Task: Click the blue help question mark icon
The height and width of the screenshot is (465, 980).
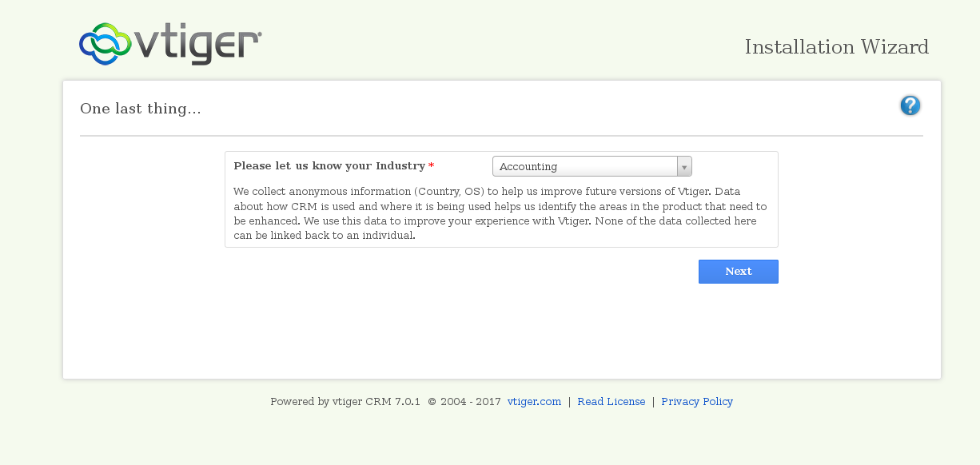Action: (910, 105)
